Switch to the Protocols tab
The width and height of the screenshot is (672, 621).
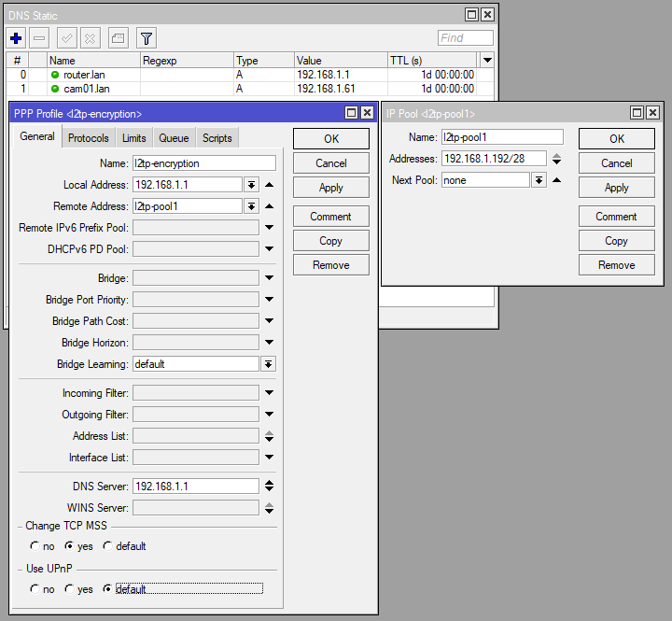point(89,138)
